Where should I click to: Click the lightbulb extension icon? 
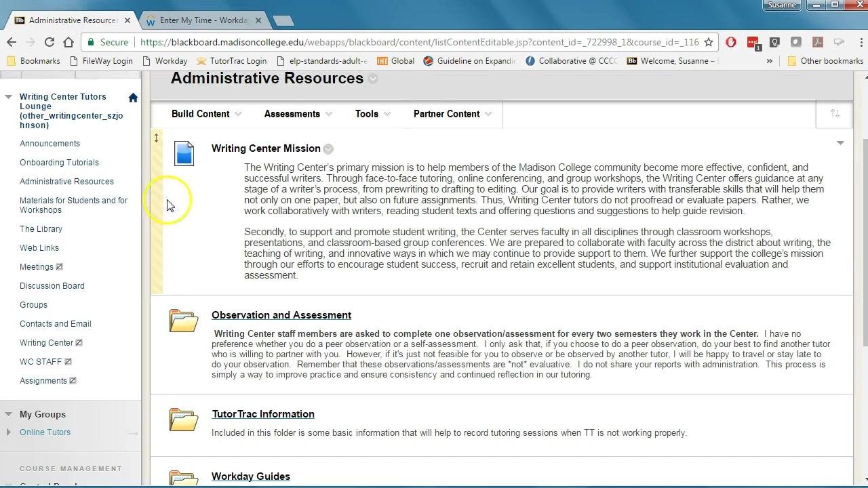click(775, 42)
